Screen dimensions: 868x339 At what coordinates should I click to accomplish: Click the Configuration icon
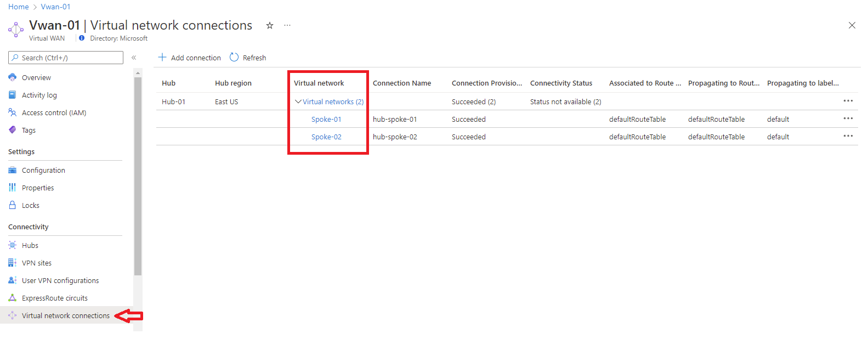[x=13, y=170]
